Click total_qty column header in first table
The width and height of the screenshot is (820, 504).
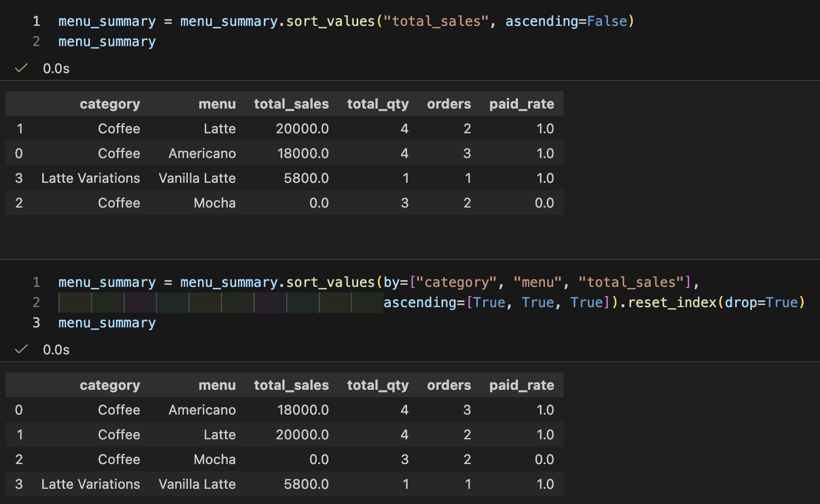coord(378,104)
